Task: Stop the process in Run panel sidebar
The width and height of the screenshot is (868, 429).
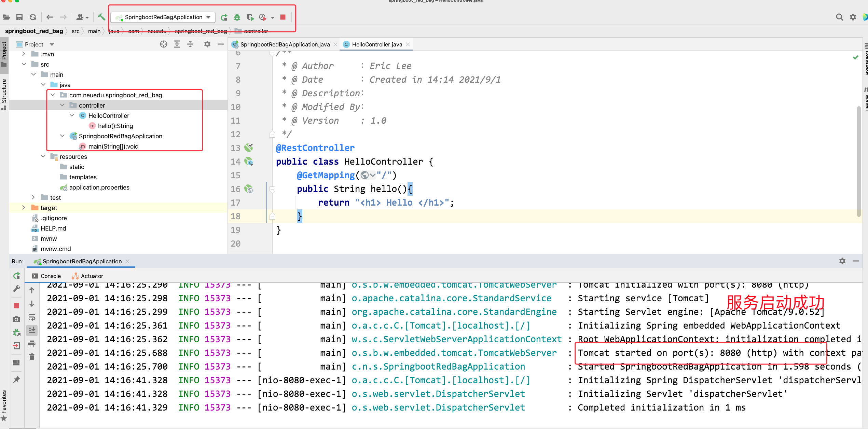Action: pyautogui.click(x=16, y=305)
